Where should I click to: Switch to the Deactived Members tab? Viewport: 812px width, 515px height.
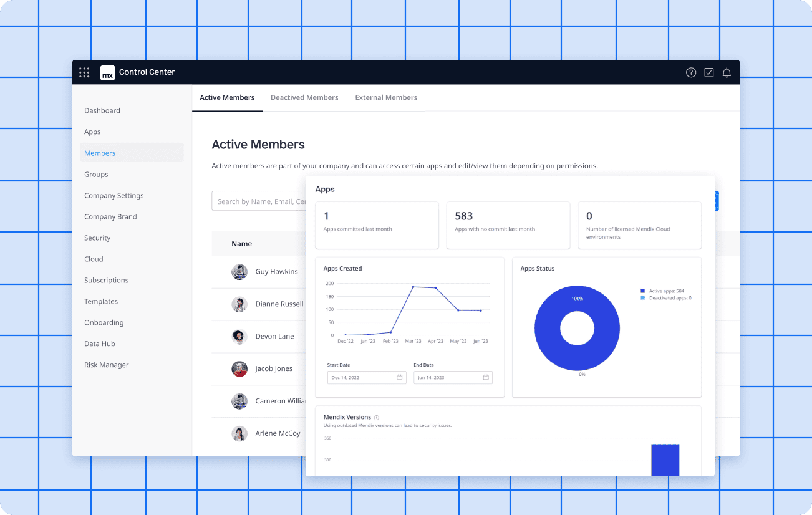point(304,98)
